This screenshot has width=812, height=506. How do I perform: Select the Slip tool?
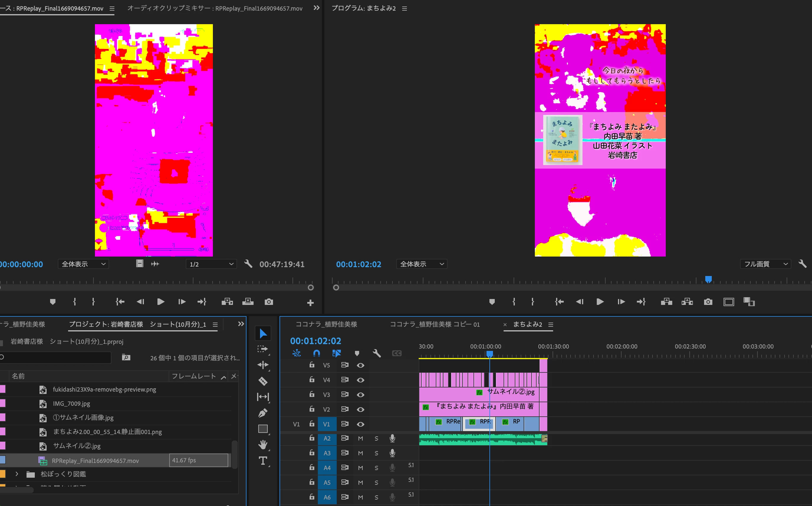point(263,397)
